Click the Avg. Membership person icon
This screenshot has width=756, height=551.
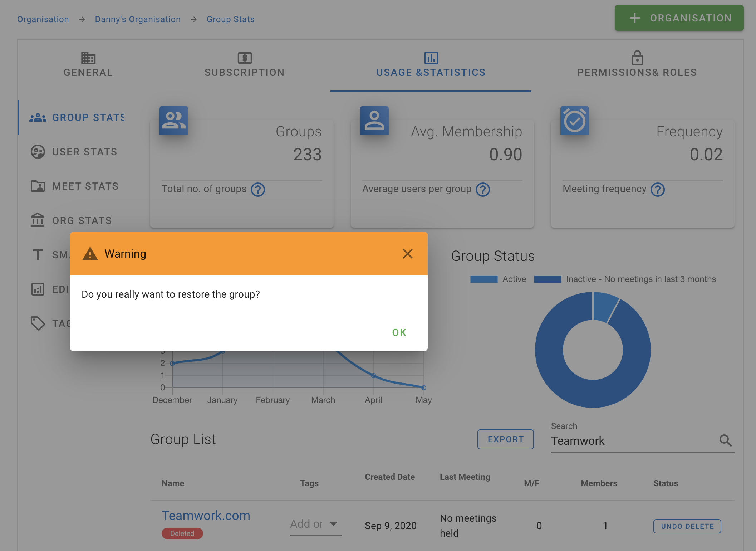pyautogui.click(x=374, y=120)
